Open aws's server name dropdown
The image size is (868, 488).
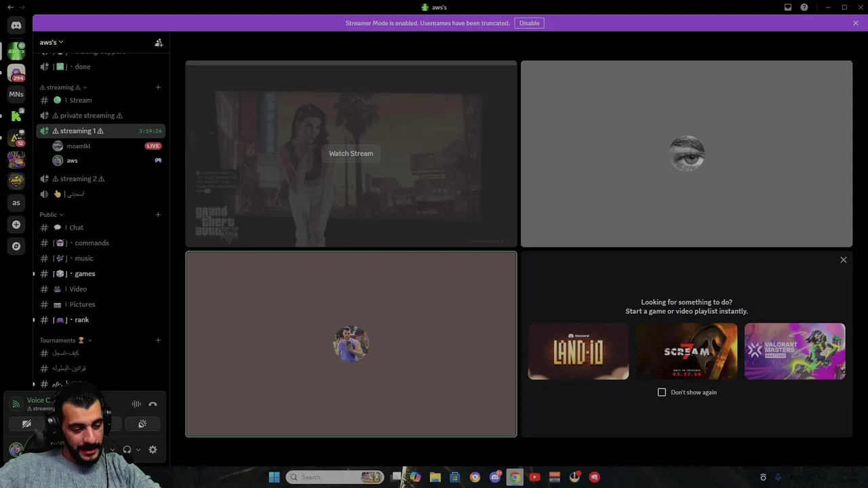click(52, 43)
